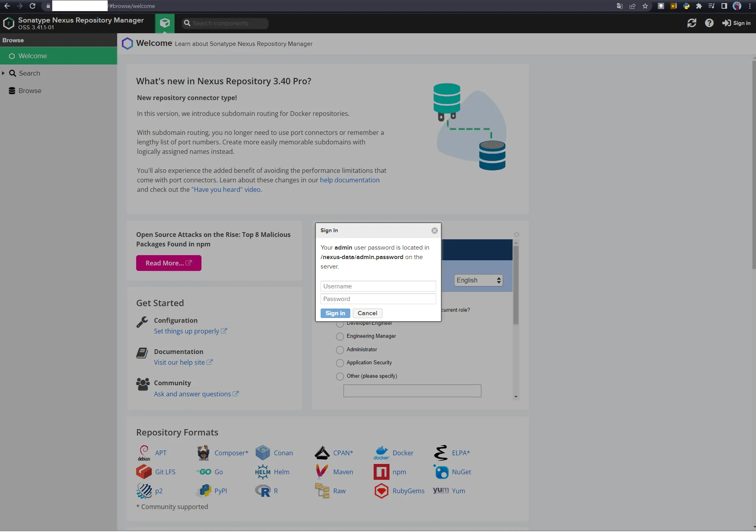Open Ask and answer questions link
The image size is (756, 532).
[196, 394]
